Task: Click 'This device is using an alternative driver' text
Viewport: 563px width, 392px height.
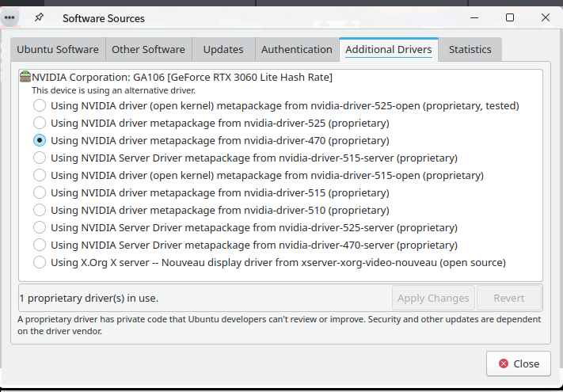Action: pos(113,90)
